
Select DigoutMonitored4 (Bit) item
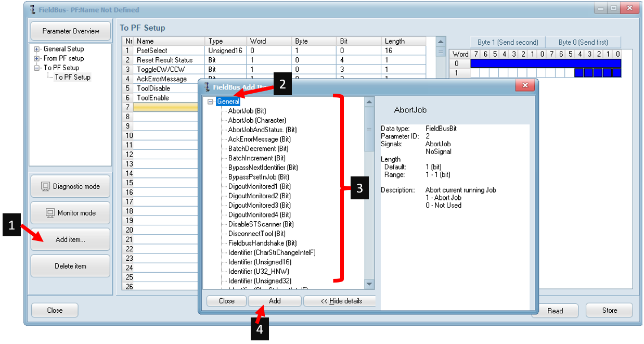point(259,214)
